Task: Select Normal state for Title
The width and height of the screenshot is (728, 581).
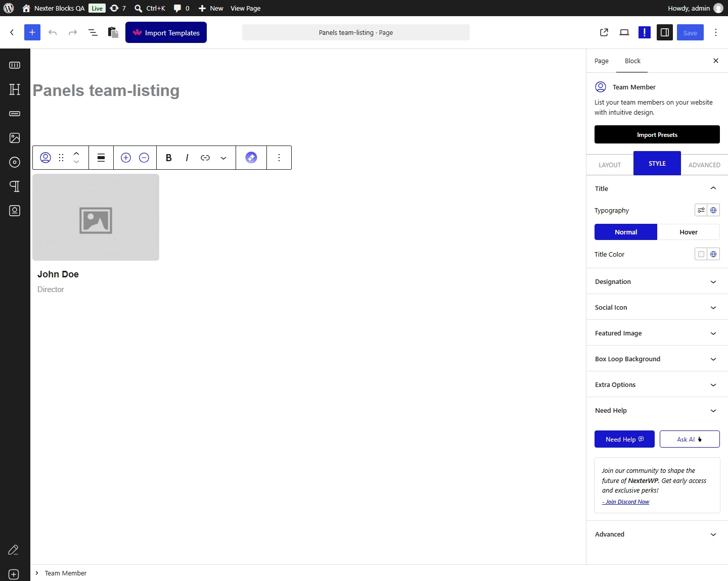Action: click(626, 232)
